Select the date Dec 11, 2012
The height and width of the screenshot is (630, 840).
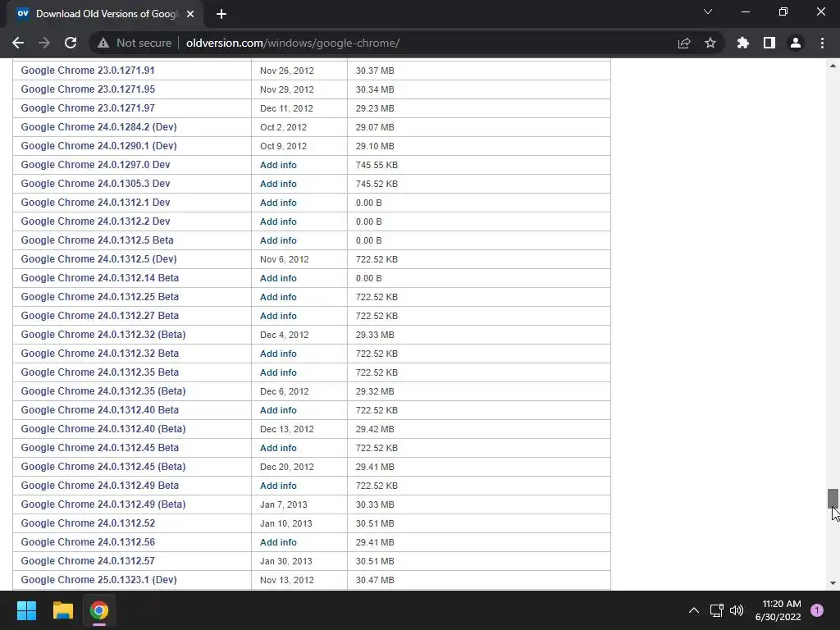coord(286,108)
